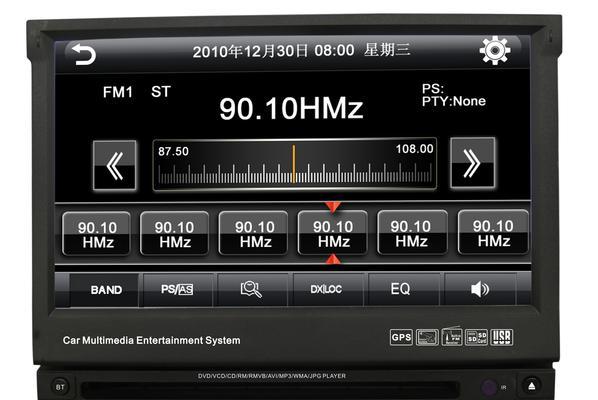Switch radio band with BAND
Screen dimensions: 598x400
point(106,290)
